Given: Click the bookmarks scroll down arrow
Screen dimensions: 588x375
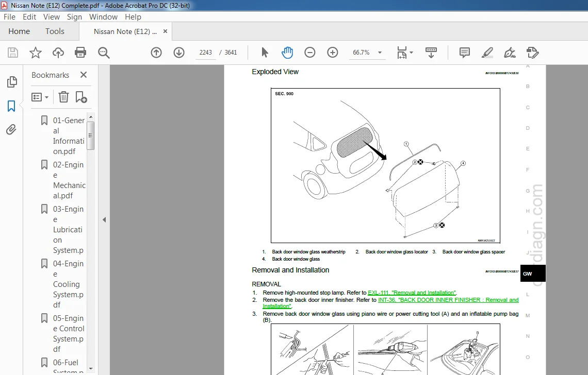Looking at the screenshot, I should point(90,369).
